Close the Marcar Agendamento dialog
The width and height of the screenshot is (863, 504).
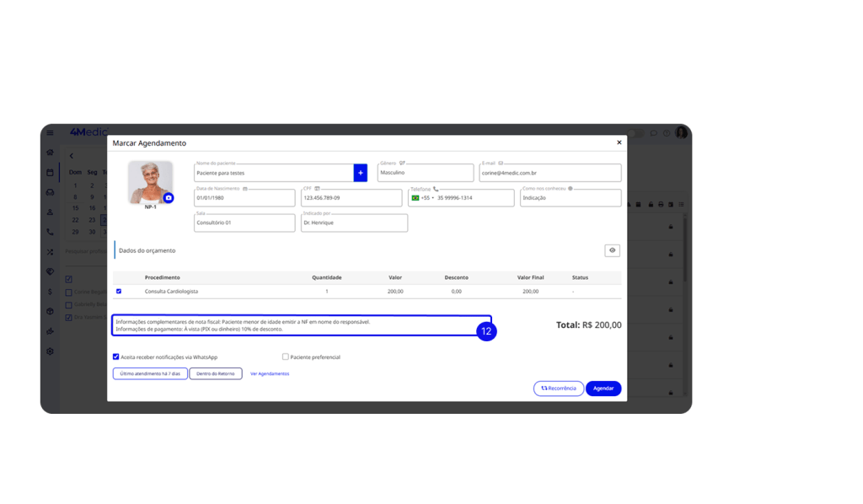click(x=619, y=143)
